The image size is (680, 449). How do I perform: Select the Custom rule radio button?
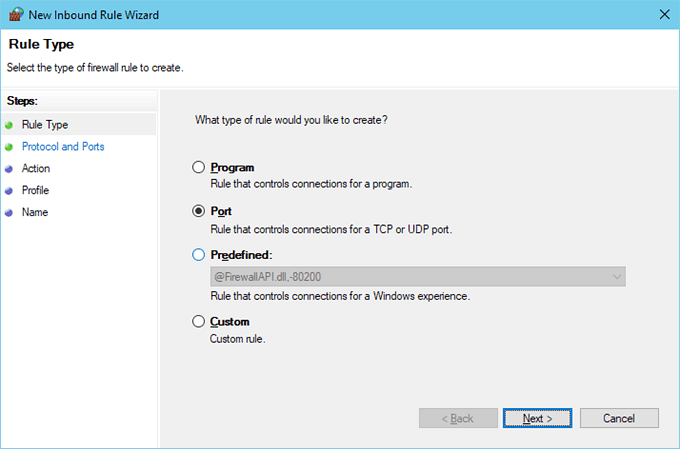[198, 322]
